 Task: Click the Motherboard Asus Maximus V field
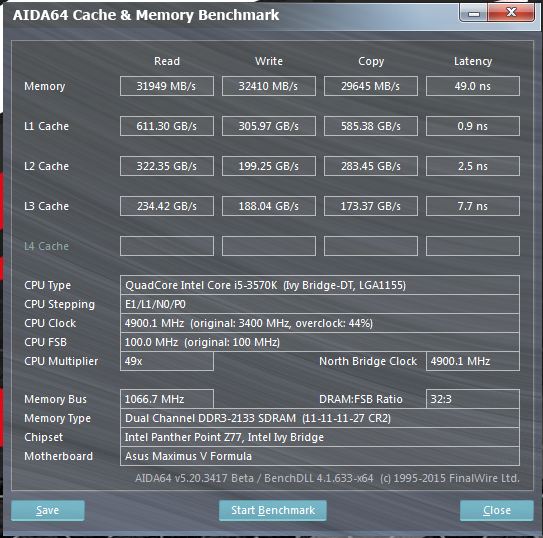coord(320,456)
